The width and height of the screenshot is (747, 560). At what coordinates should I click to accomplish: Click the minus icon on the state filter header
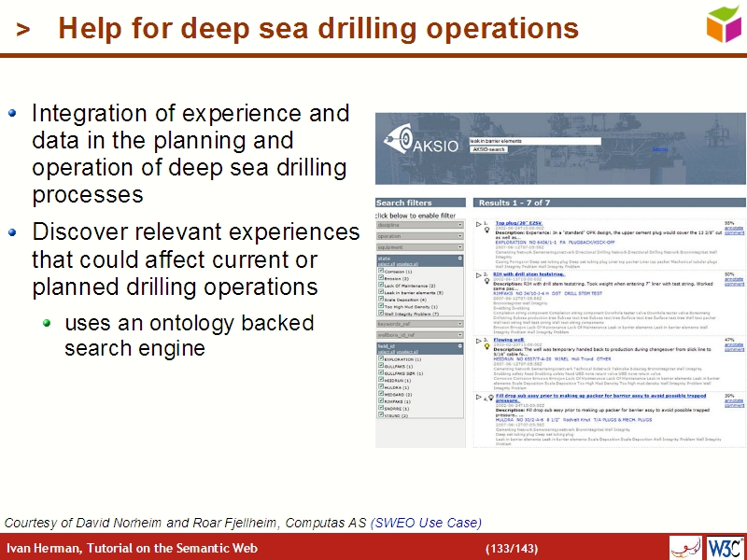pos(459,259)
